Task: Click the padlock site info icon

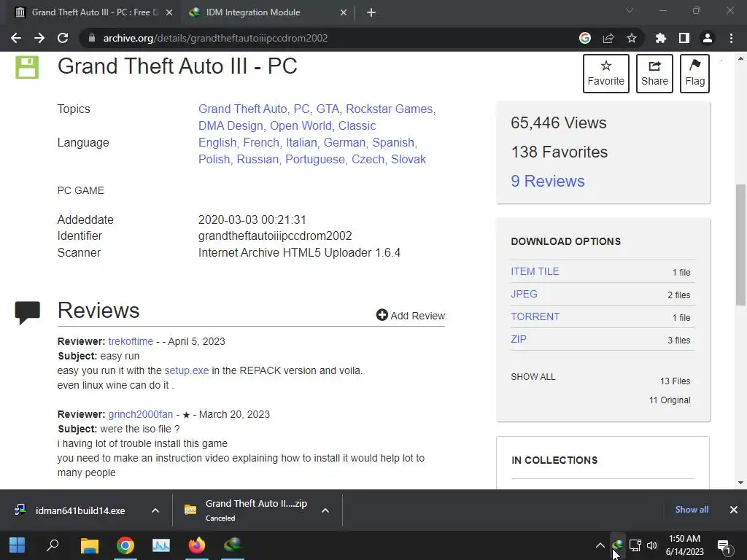Action: click(x=91, y=38)
